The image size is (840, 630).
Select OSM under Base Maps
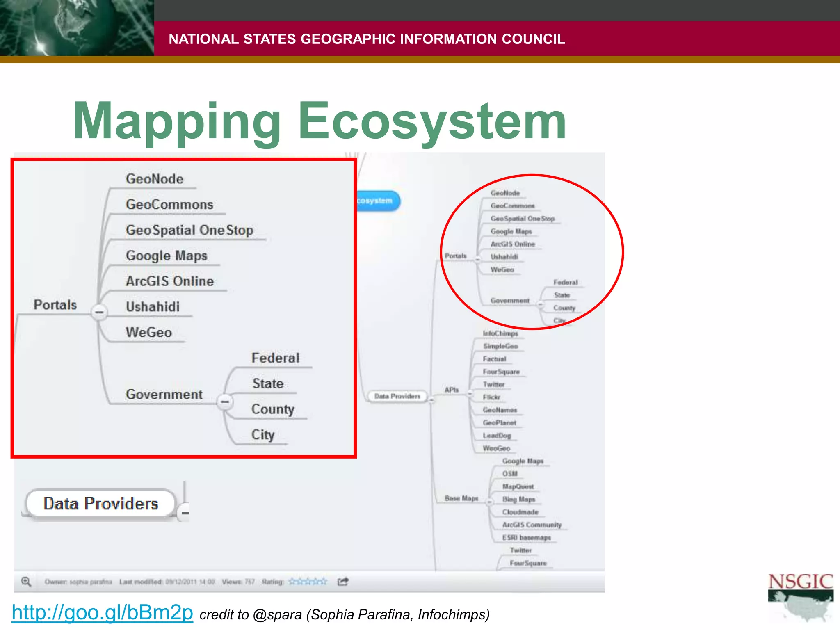coord(510,474)
